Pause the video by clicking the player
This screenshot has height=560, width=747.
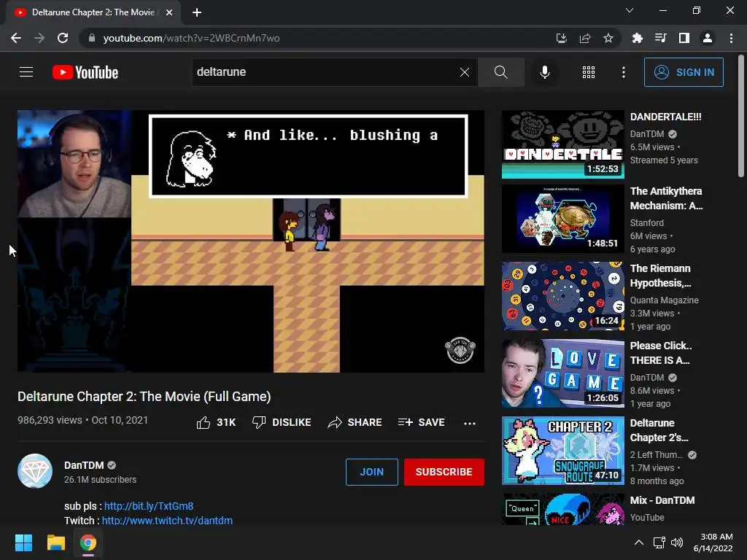click(251, 241)
